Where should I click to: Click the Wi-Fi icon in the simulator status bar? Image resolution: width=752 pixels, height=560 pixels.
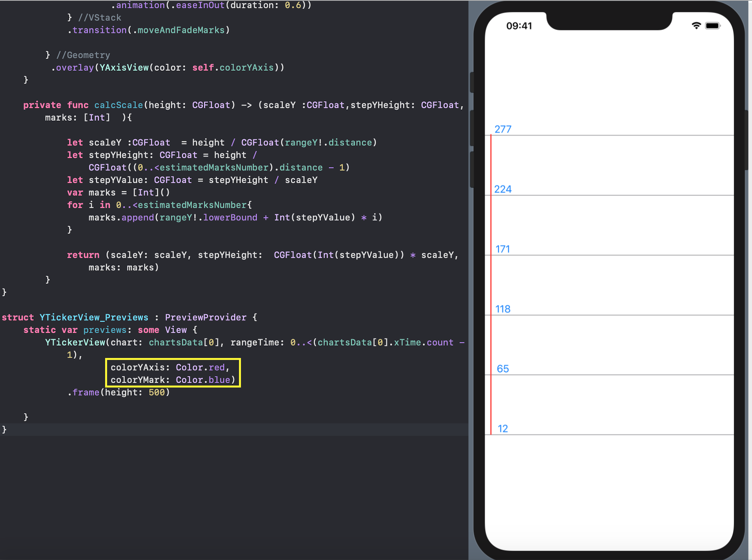696,25
